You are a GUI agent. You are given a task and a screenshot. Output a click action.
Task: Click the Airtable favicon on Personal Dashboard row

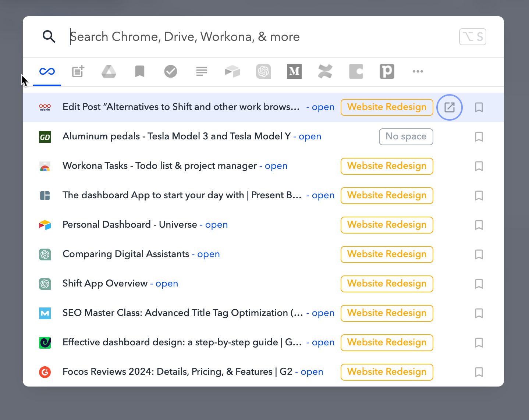click(x=45, y=225)
